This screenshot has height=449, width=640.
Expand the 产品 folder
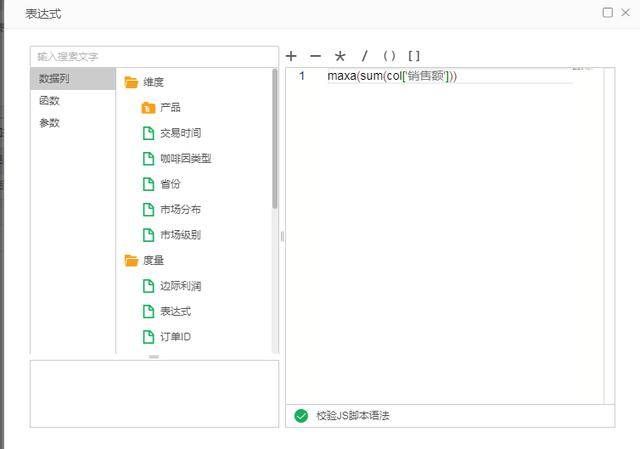(170, 107)
